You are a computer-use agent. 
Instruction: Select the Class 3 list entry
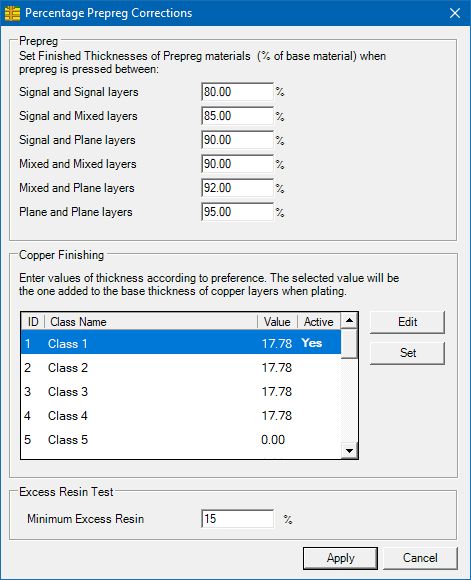(181, 392)
